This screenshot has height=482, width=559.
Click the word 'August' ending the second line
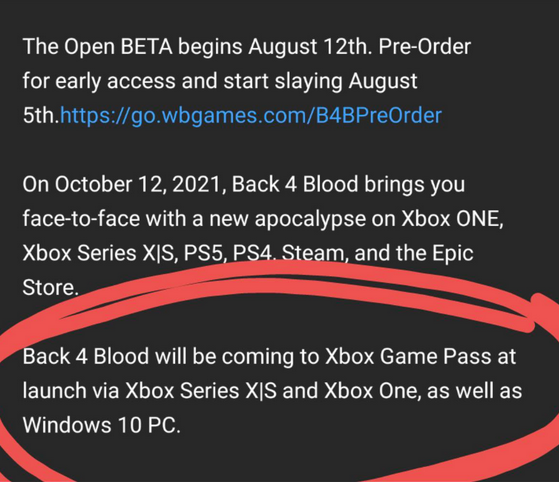coord(383,82)
